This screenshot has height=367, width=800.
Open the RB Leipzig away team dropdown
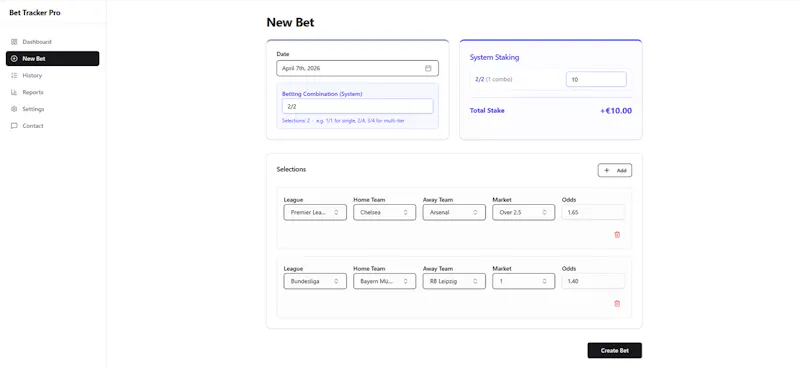[x=454, y=281]
